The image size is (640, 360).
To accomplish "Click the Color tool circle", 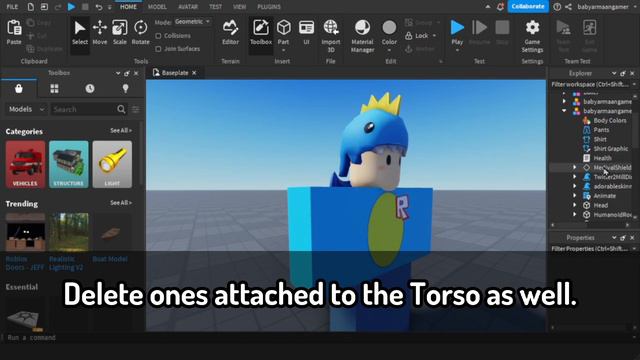I will (389, 28).
